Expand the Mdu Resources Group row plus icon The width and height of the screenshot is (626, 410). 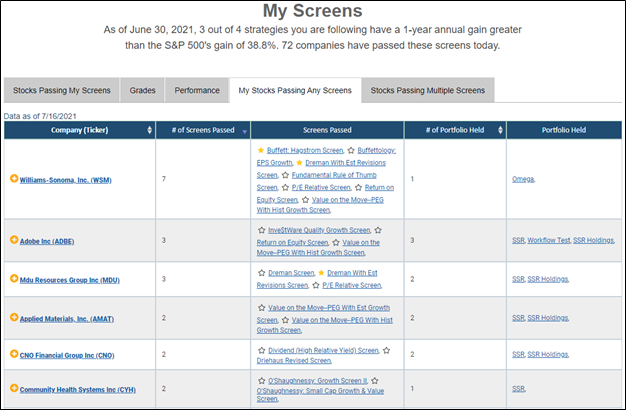tap(14, 278)
